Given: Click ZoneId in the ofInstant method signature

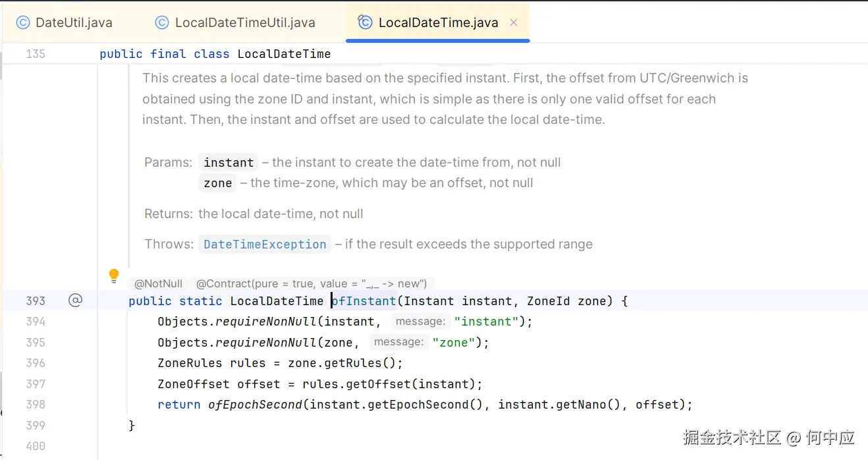Looking at the screenshot, I should (x=549, y=301).
